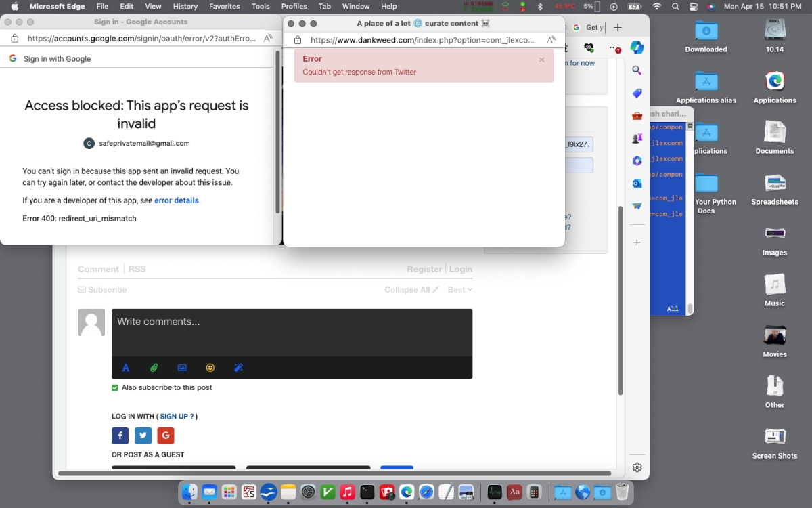Open the text formatting tool in comment editor
The width and height of the screenshot is (812, 508).
(125, 368)
